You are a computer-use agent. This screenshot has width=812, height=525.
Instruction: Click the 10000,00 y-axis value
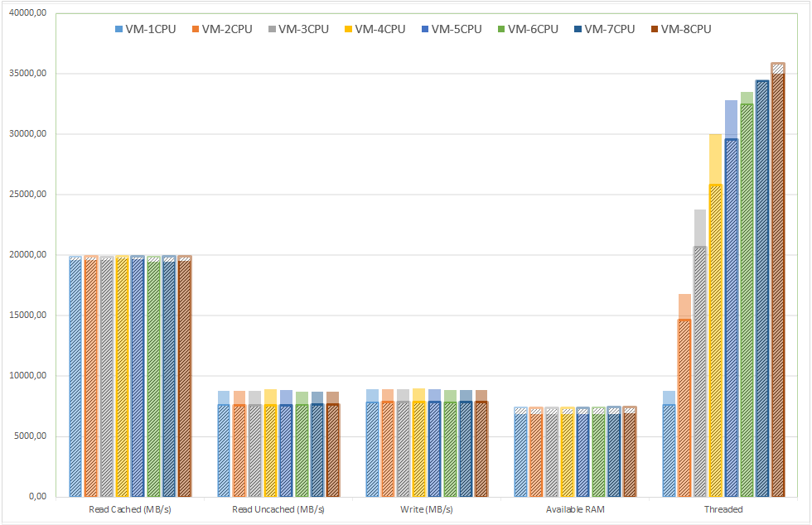pyautogui.click(x=28, y=376)
